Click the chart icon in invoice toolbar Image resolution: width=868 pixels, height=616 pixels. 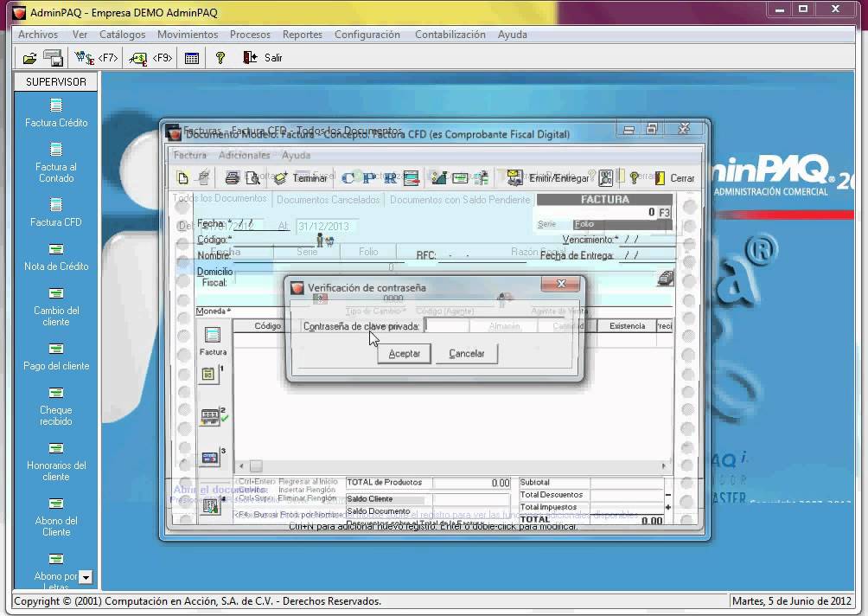(438, 178)
